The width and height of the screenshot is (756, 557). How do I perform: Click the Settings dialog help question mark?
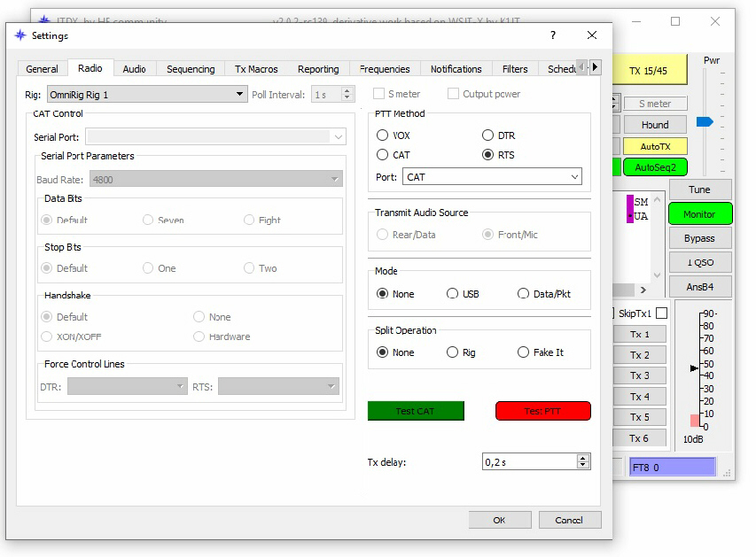coord(553,35)
